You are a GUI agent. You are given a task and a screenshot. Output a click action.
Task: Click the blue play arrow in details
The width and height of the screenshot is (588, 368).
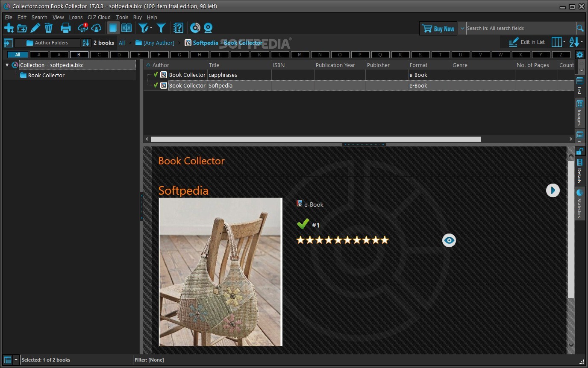(553, 190)
